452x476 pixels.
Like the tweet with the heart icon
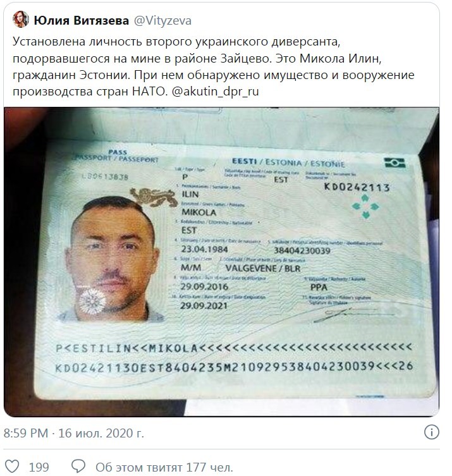[x=13, y=467]
